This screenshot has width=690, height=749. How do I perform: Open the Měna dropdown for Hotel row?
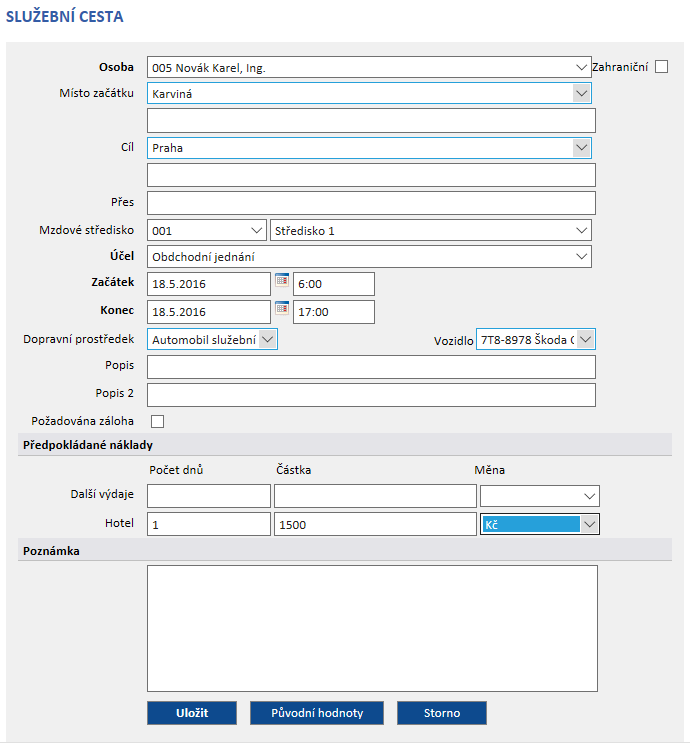(x=539, y=524)
